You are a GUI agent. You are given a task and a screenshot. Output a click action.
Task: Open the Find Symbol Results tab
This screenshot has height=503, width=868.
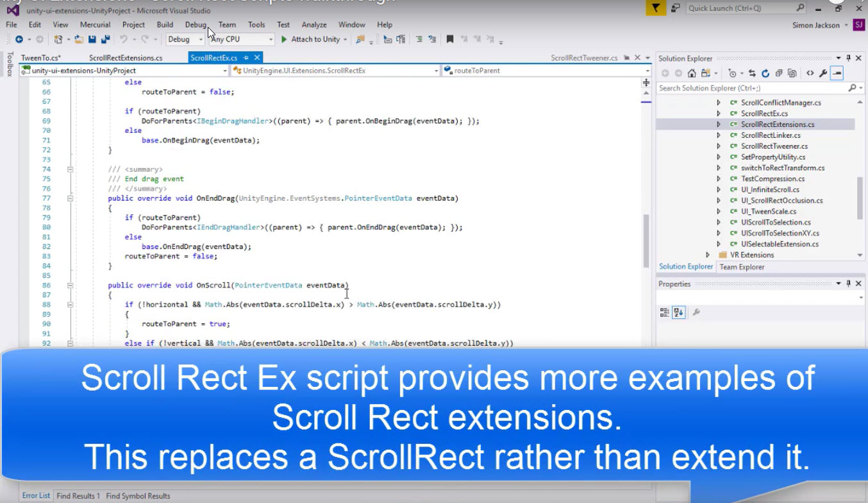(x=138, y=495)
